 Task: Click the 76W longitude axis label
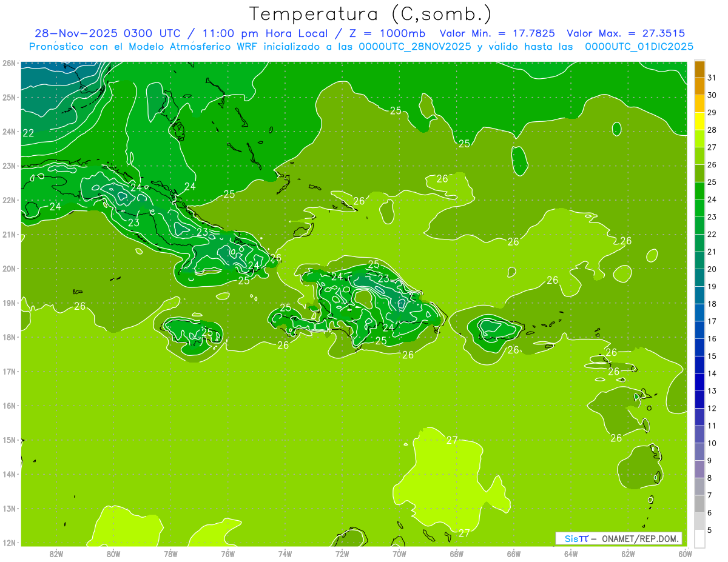pos(227,554)
